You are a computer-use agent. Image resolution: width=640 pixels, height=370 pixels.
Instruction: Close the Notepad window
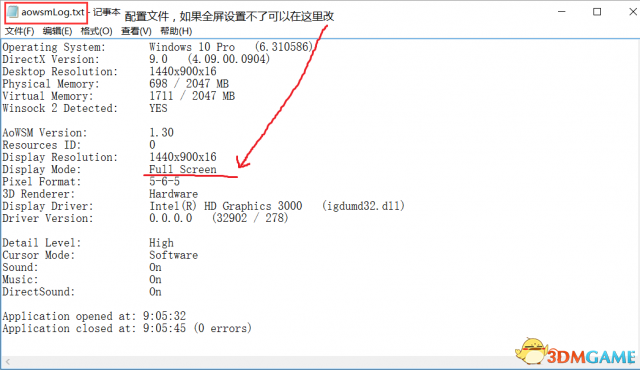coord(632,12)
